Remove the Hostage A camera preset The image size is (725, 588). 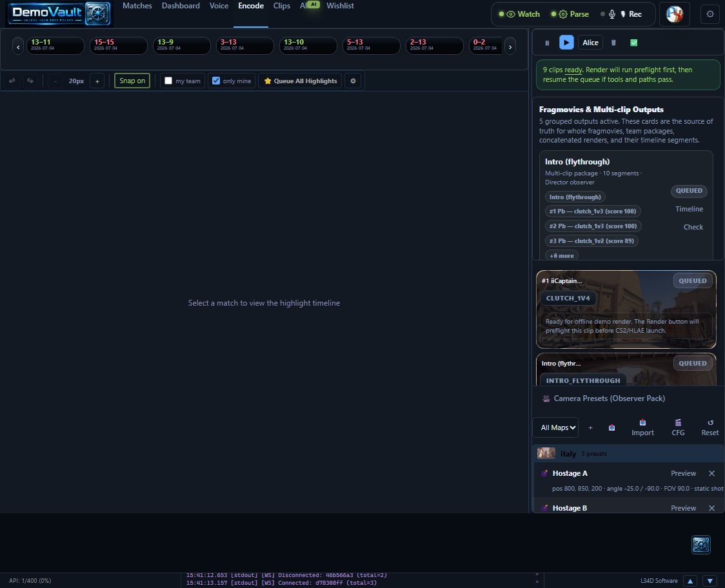point(711,473)
